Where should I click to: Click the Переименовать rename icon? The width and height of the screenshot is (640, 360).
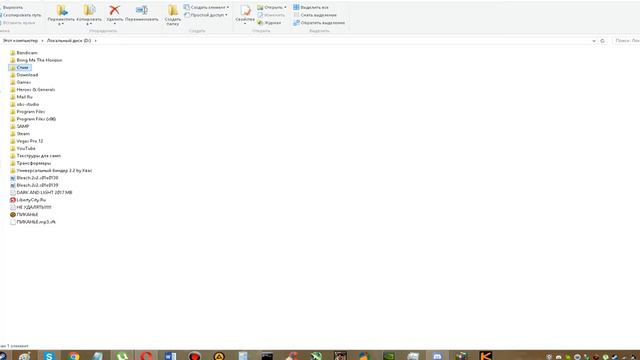coord(142,10)
